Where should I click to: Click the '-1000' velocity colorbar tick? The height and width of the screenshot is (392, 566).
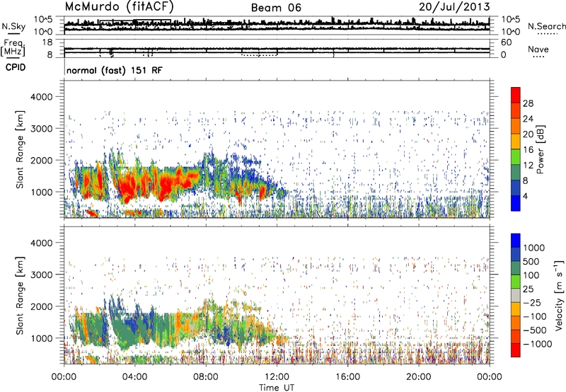[537, 344]
